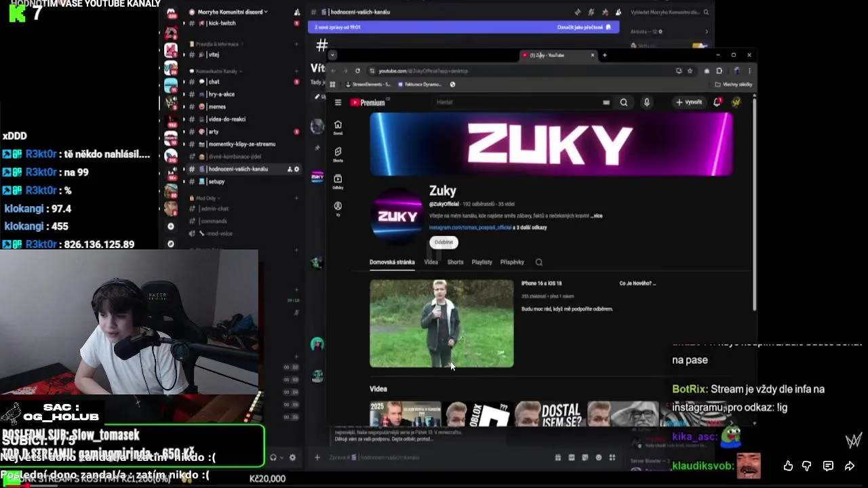Viewport: 868px width, 488px height.
Task: Click the YouTube search magnifier button
Action: click(624, 102)
